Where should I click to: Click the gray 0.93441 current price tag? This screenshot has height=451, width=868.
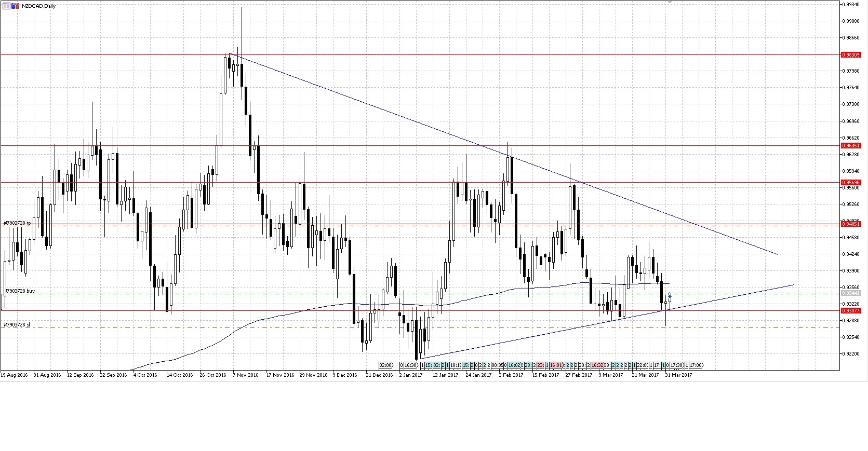point(851,293)
